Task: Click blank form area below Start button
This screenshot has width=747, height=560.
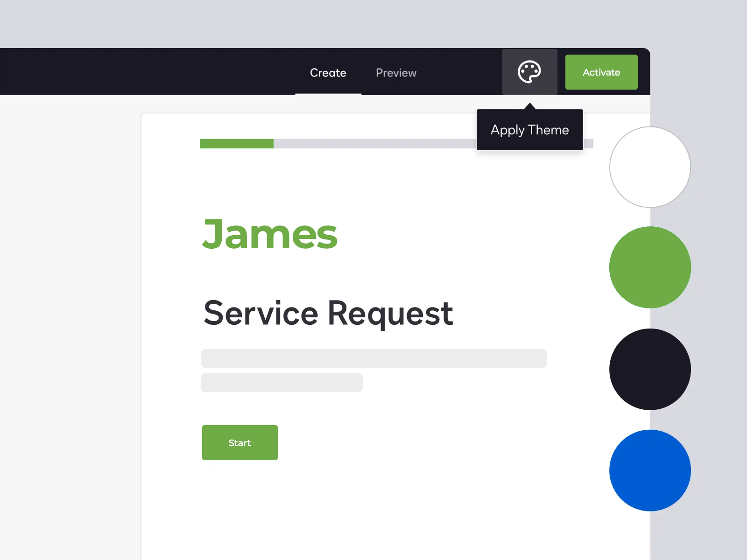Action: coord(373,509)
